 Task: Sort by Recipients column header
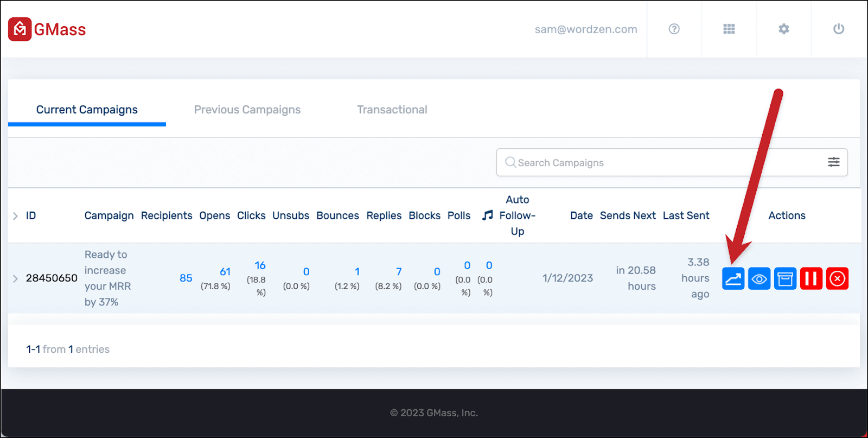click(x=167, y=215)
